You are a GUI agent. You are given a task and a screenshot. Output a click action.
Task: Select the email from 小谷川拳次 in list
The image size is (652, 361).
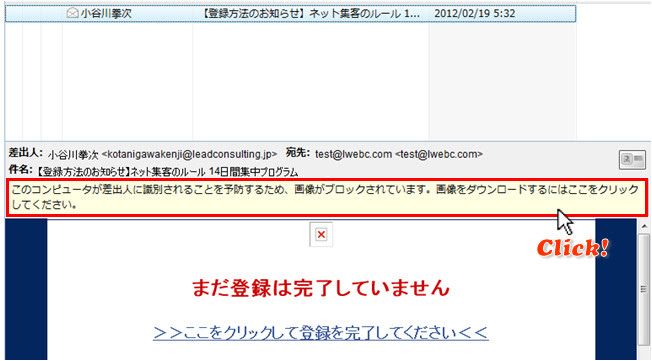290,13
